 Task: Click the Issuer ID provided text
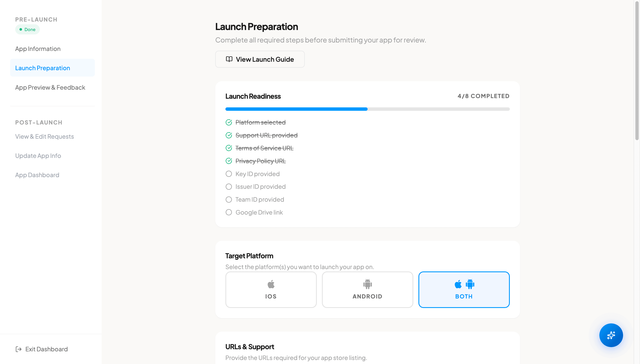point(261,186)
